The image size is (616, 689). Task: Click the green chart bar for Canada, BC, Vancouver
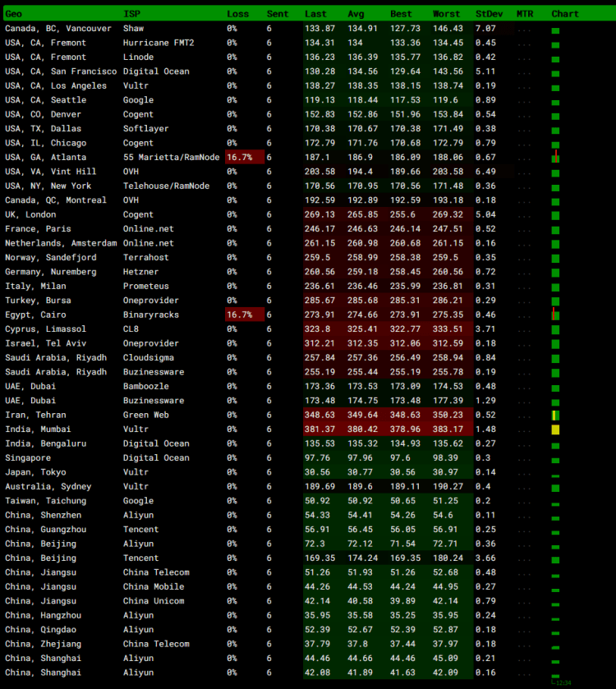555,30
